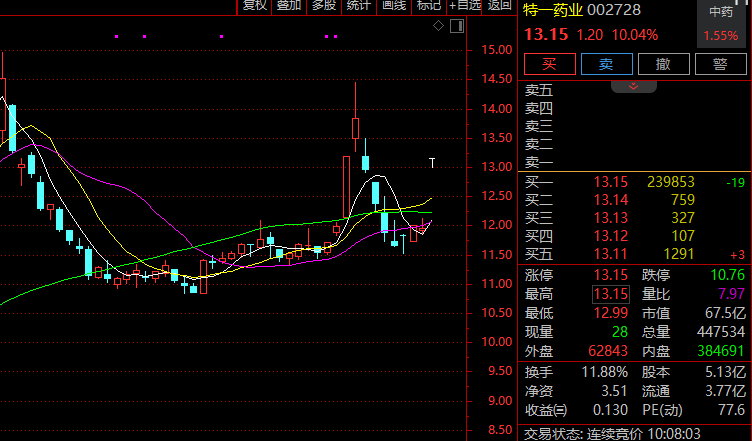Click the stock name 特一药业
This screenshot has width=752, height=441.
coord(558,11)
